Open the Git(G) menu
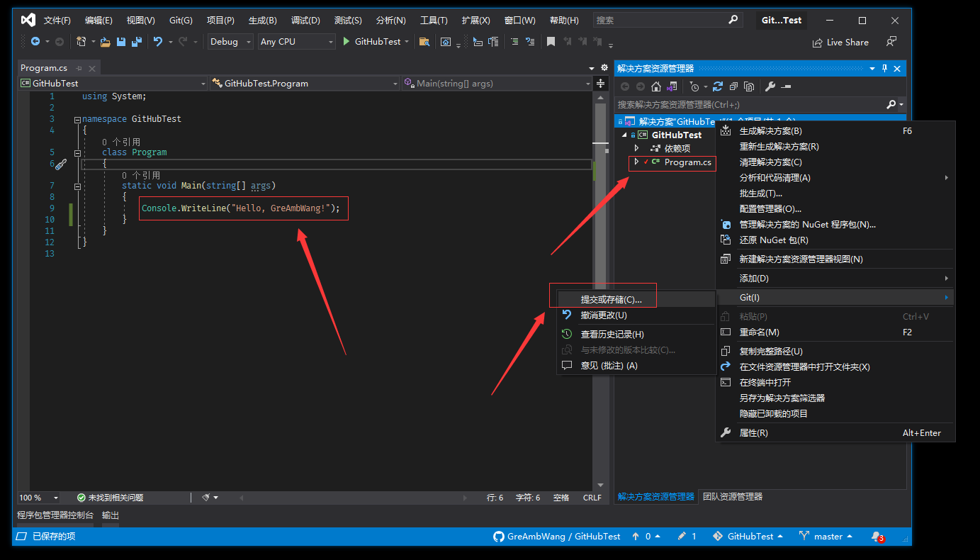This screenshot has width=980, height=560. [179, 20]
